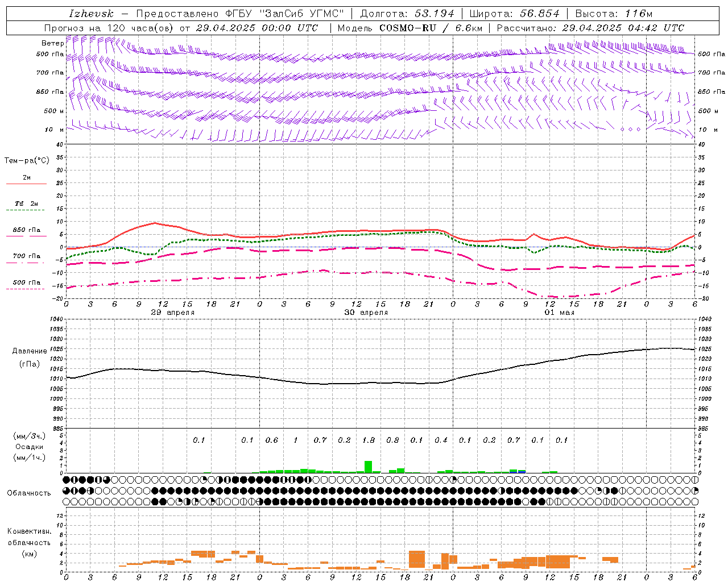Click the Облачность cloud cover label

[x=29, y=493]
